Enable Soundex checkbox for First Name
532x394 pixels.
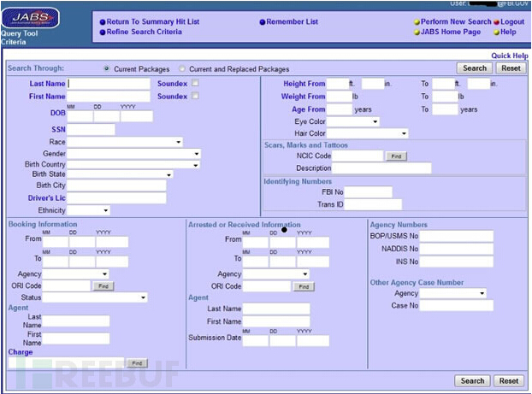click(x=195, y=97)
